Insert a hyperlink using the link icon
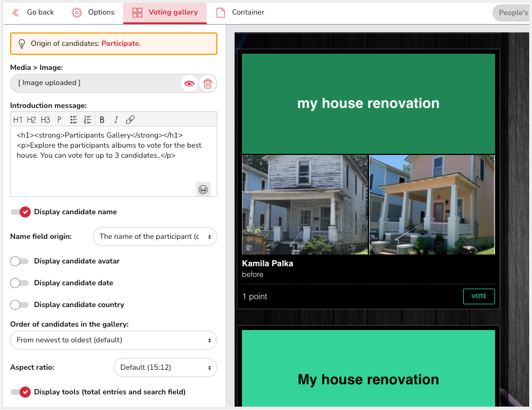Viewport: 532px width, 410px height. 130,120
